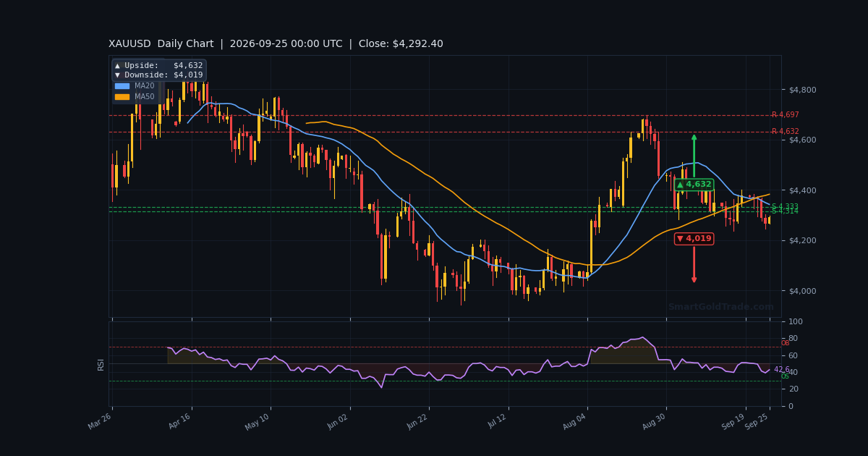Click the RSI axis label '100'

click(795, 321)
